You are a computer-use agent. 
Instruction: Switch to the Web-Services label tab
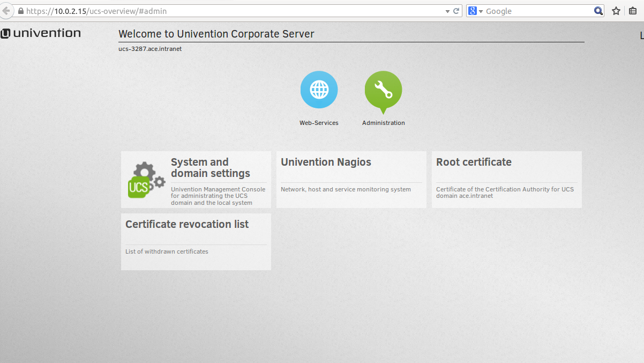pos(319,123)
